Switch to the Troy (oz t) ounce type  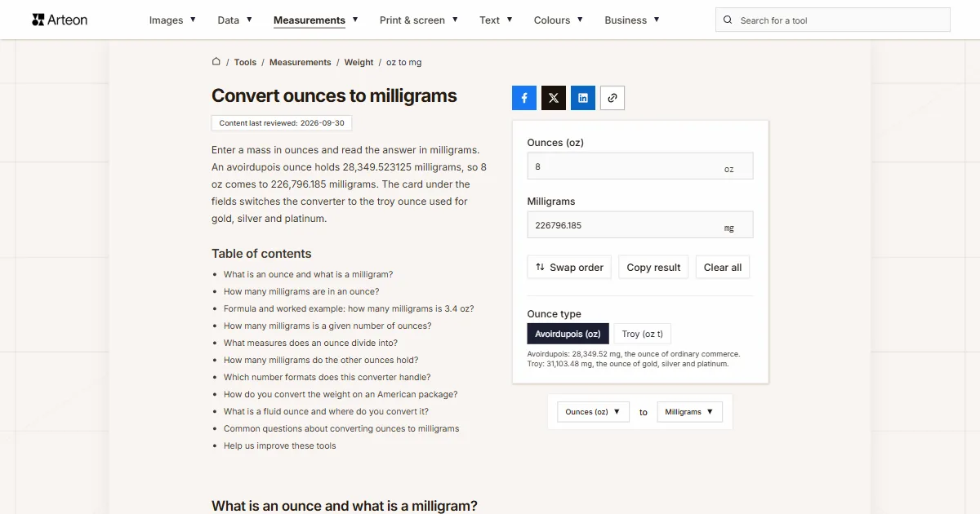(643, 334)
